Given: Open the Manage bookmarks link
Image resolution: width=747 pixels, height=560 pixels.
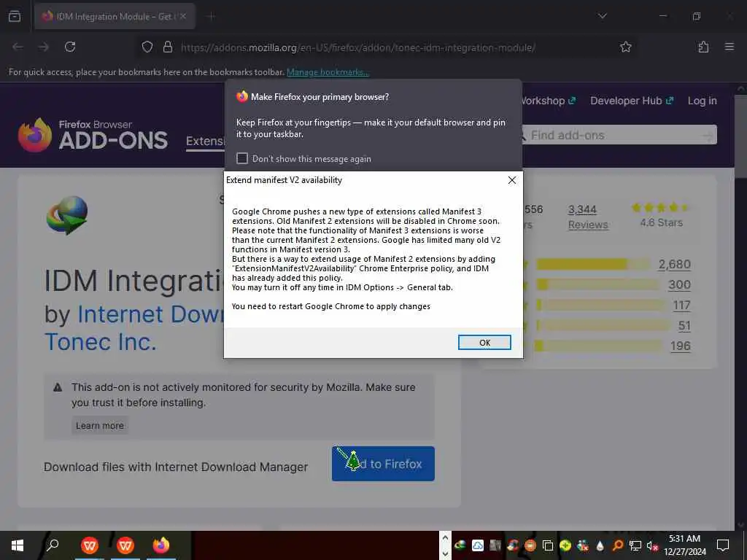Looking at the screenshot, I should tap(328, 72).
